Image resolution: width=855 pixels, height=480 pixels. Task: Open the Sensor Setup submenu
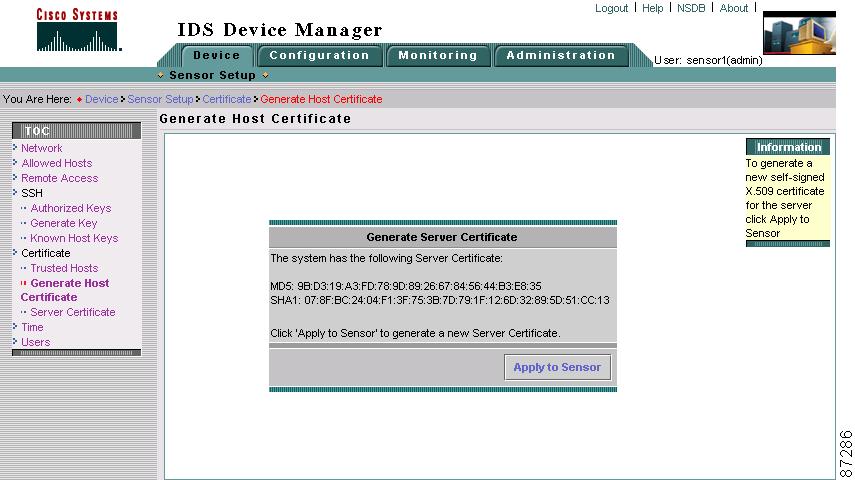[x=213, y=75]
